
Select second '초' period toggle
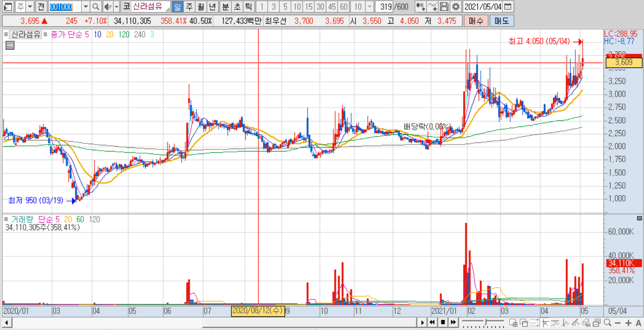point(237,7)
